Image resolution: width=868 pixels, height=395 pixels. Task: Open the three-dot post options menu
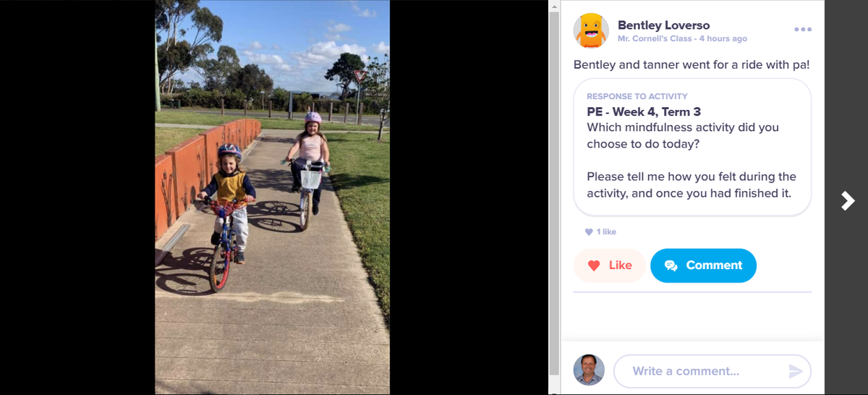[803, 30]
